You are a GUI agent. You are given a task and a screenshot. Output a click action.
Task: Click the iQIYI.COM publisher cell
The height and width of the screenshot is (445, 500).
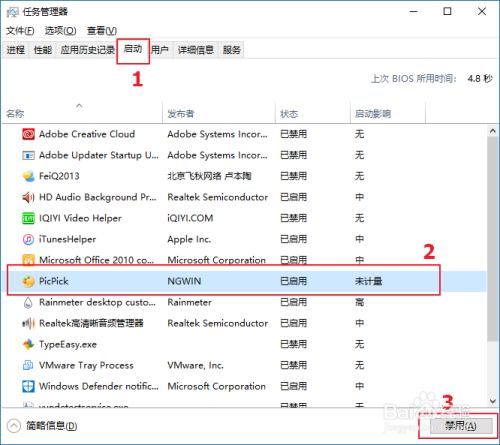tap(190, 218)
